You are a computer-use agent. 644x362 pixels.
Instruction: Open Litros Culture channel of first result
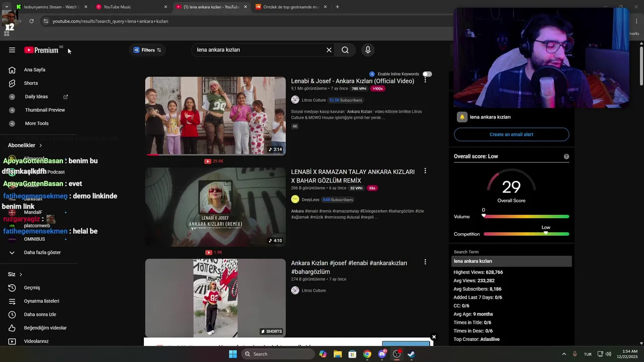[x=313, y=100]
